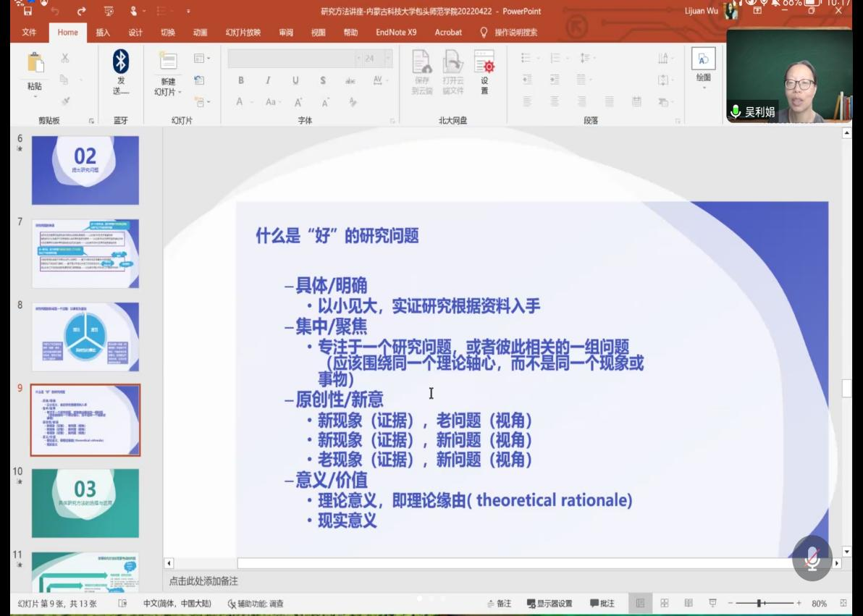The image size is (863, 616).
Task: Start slide show from status bar
Action: coord(712,603)
